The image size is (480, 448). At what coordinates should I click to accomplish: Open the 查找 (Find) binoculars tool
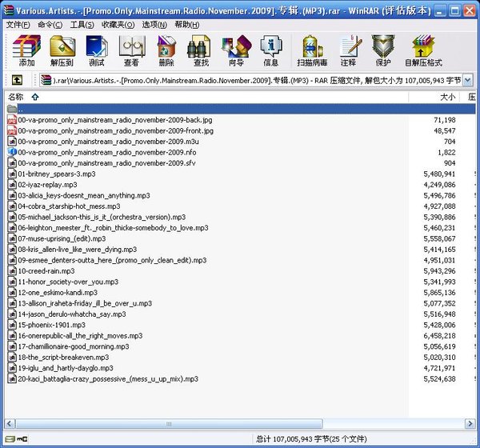click(201, 50)
